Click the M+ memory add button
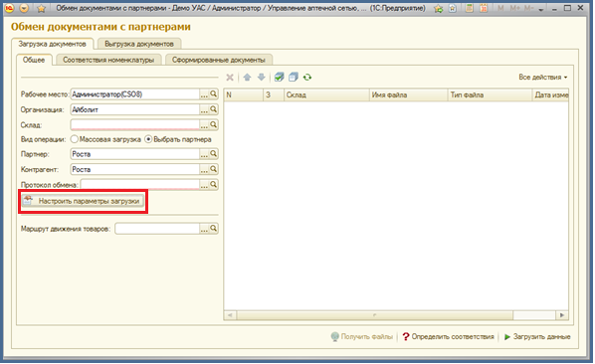Image resolution: width=595 pixels, height=364 pixels. point(514,8)
